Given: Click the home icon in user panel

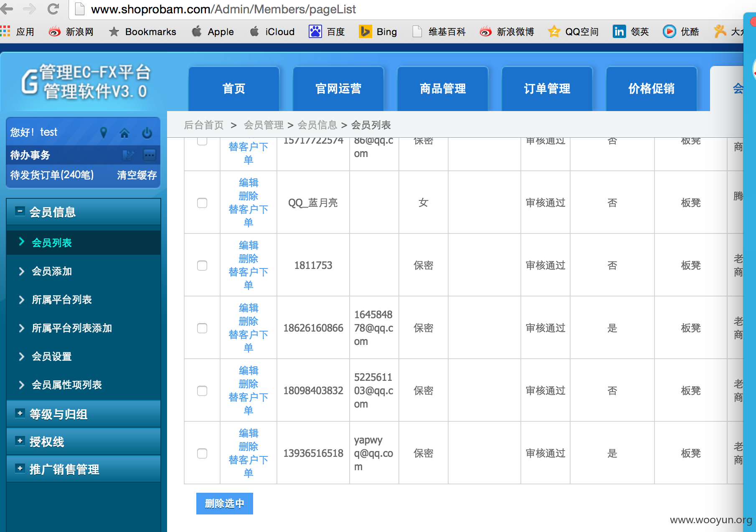Looking at the screenshot, I should 124,133.
